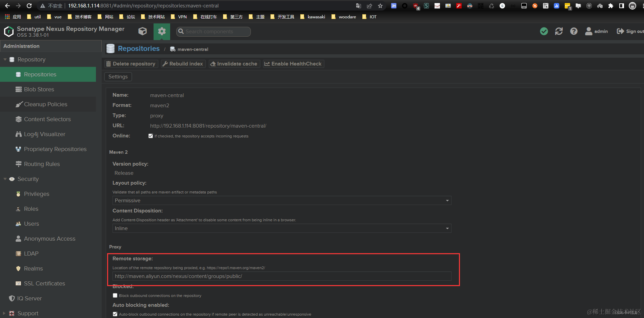Image resolution: width=644 pixels, height=318 pixels.
Task: Click the Administration panel header
Action: 51,46
